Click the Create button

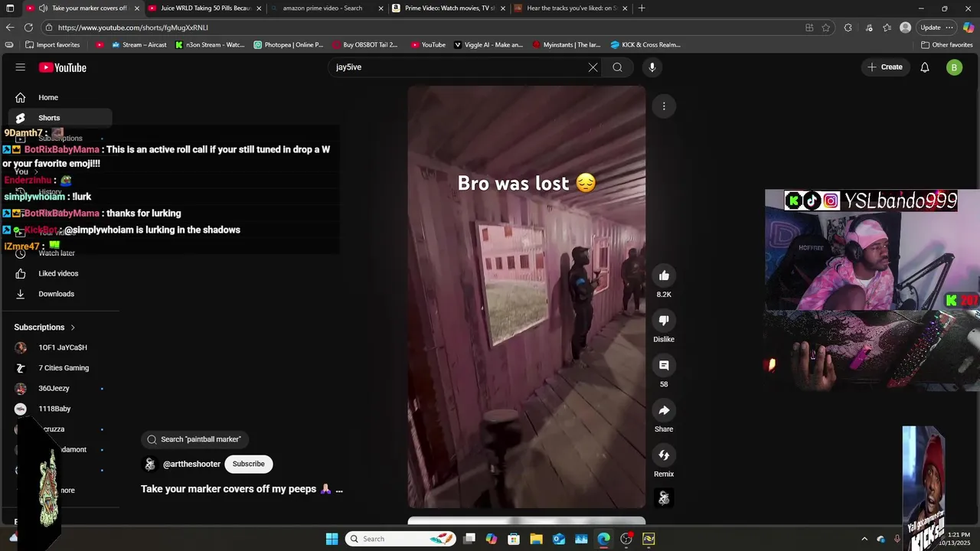point(884,67)
